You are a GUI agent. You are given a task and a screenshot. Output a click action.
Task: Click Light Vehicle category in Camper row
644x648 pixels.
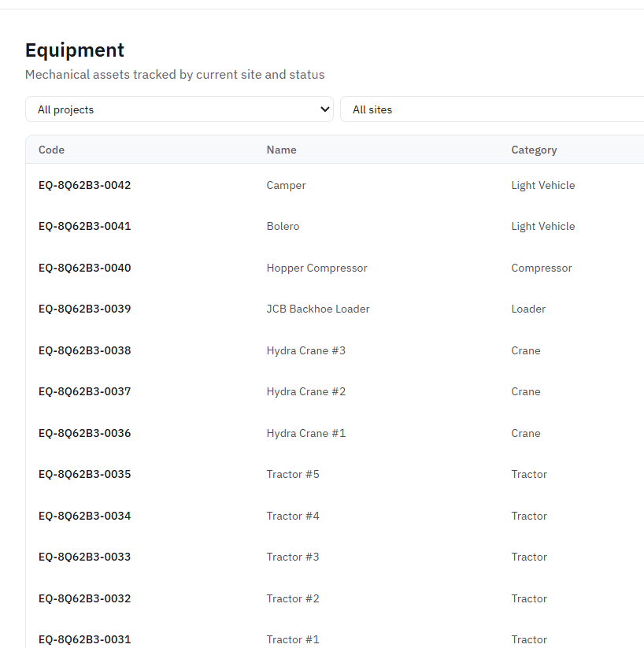(x=542, y=186)
